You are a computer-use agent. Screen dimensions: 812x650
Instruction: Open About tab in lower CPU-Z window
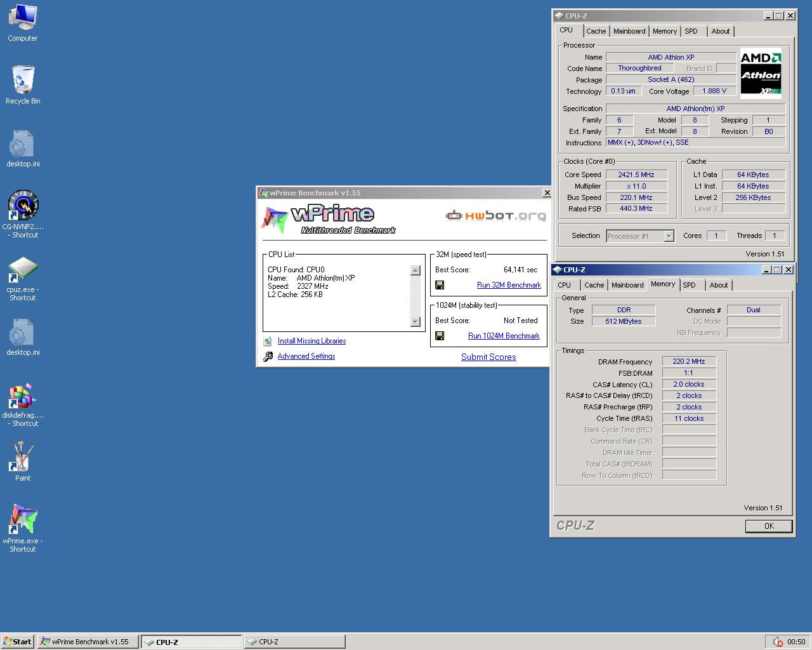[x=719, y=285]
